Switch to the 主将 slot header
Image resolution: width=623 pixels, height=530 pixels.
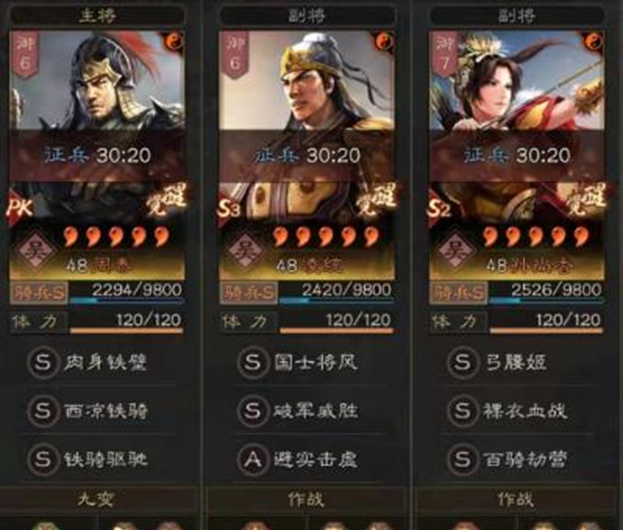point(97,15)
